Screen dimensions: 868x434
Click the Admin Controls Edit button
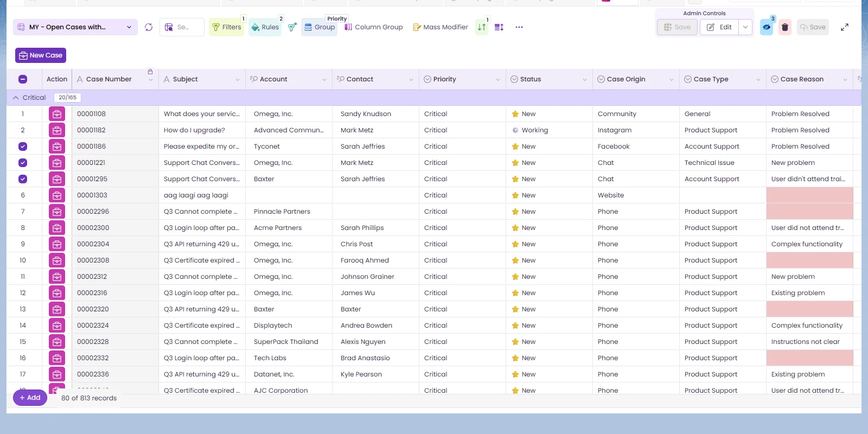(719, 27)
